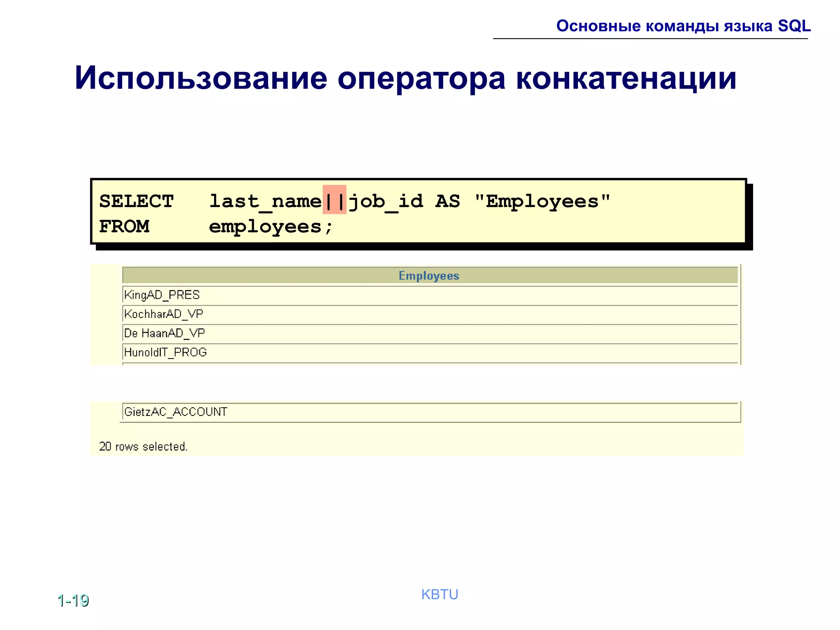Select the KochharAD_VP result row
This screenshot has height=630, width=840.
pyautogui.click(x=430, y=314)
